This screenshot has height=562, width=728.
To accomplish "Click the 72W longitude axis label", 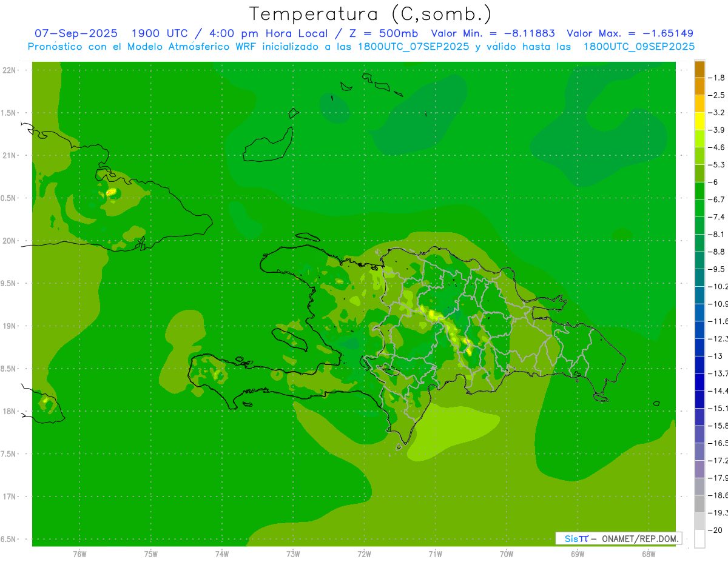I will coord(364,554).
